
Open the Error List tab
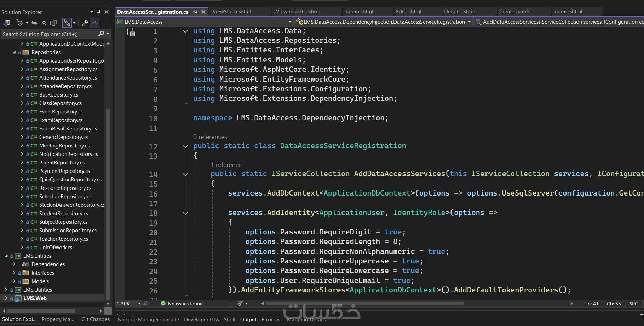click(x=272, y=319)
